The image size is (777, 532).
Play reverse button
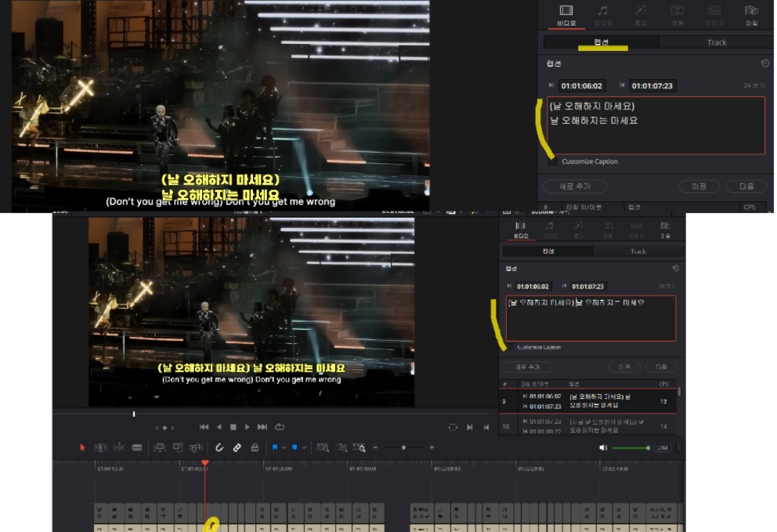219,427
